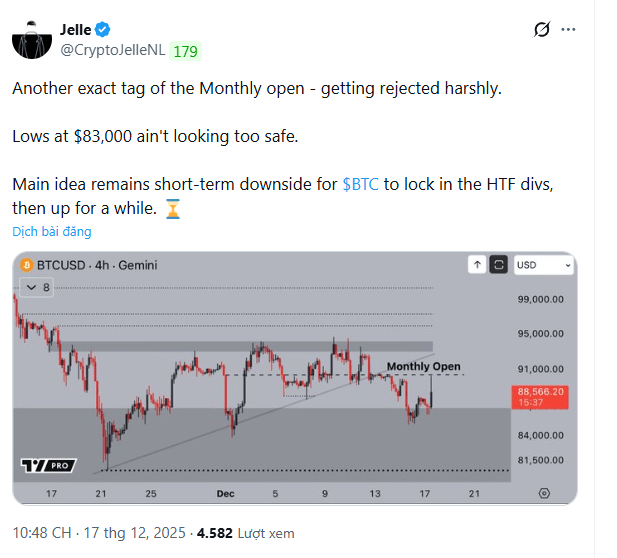Image resolution: width=617 pixels, height=558 pixels.
Task: Open the three-dot more options menu
Action: tap(568, 31)
